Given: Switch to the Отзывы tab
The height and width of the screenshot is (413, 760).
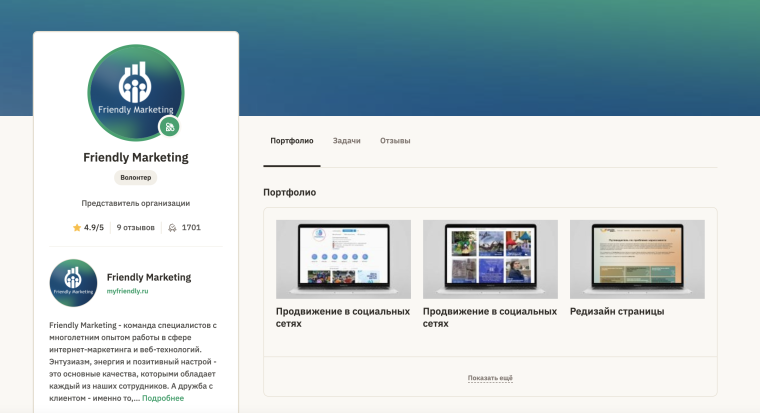Looking at the screenshot, I should (x=395, y=141).
